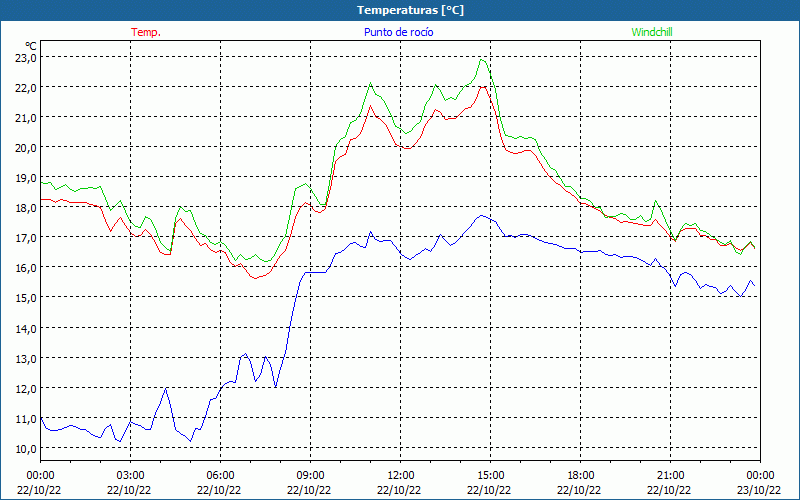Image resolution: width=800 pixels, height=500 pixels.
Task: Click the 18,0 y-axis label
Action: click(x=26, y=208)
